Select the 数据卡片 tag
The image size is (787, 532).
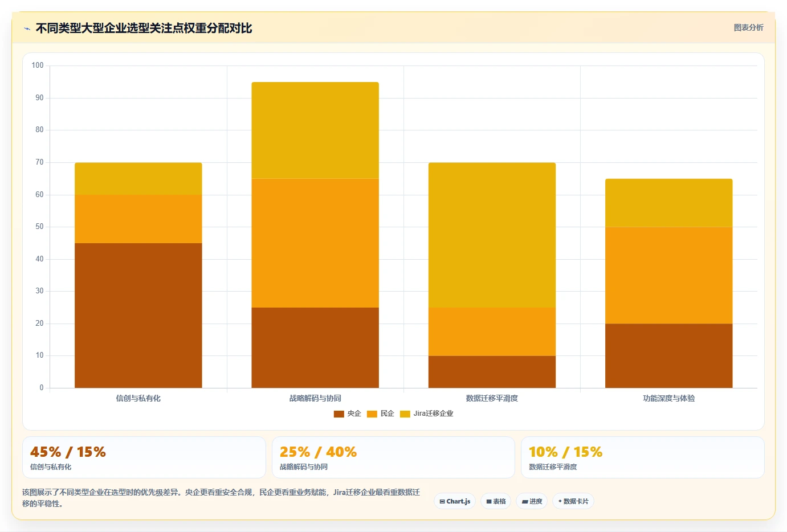point(573,501)
